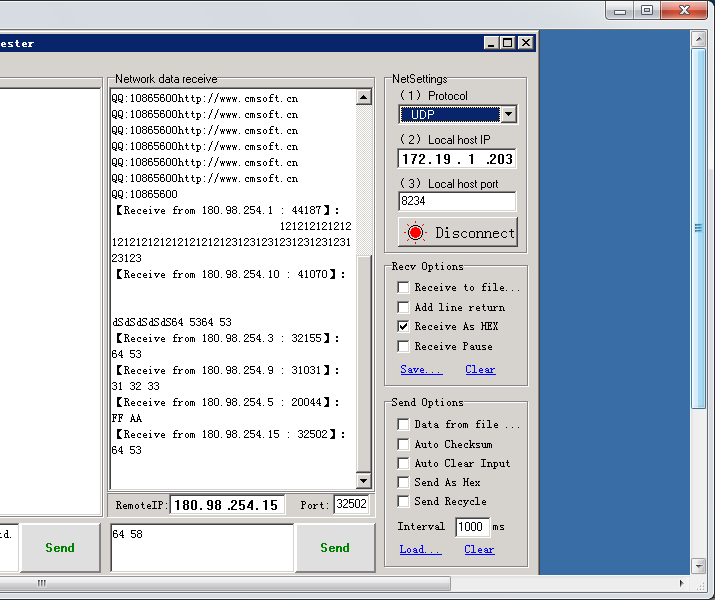Click the Local host port field
Screen dimensions: 715x600
coord(457,201)
